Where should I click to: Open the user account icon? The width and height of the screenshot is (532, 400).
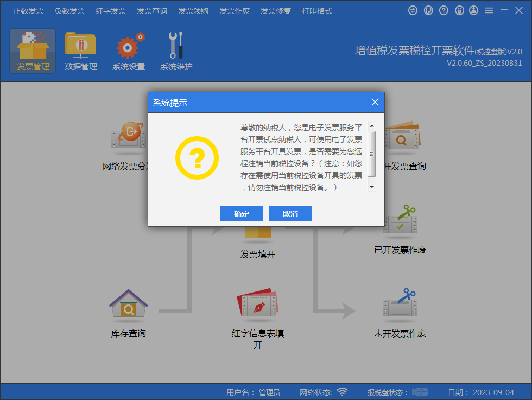click(474, 10)
